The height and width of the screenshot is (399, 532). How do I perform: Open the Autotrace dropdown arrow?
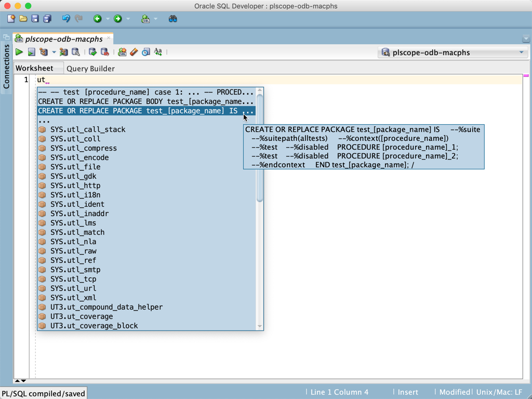(54, 52)
